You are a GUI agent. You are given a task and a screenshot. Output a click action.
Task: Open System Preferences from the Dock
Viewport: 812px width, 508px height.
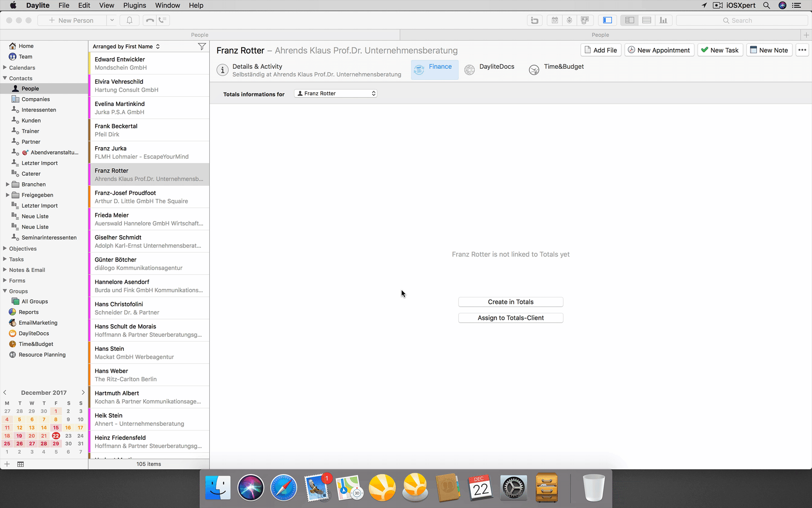point(513,487)
